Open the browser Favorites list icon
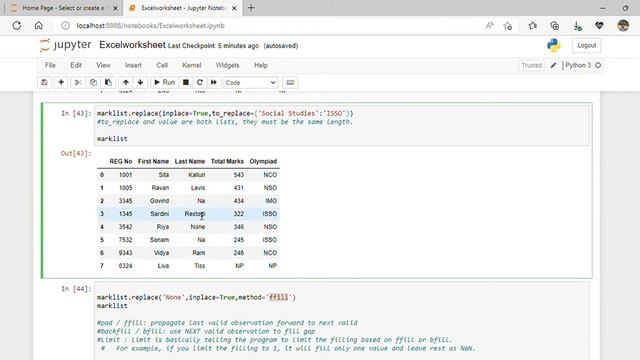 click(x=533, y=26)
